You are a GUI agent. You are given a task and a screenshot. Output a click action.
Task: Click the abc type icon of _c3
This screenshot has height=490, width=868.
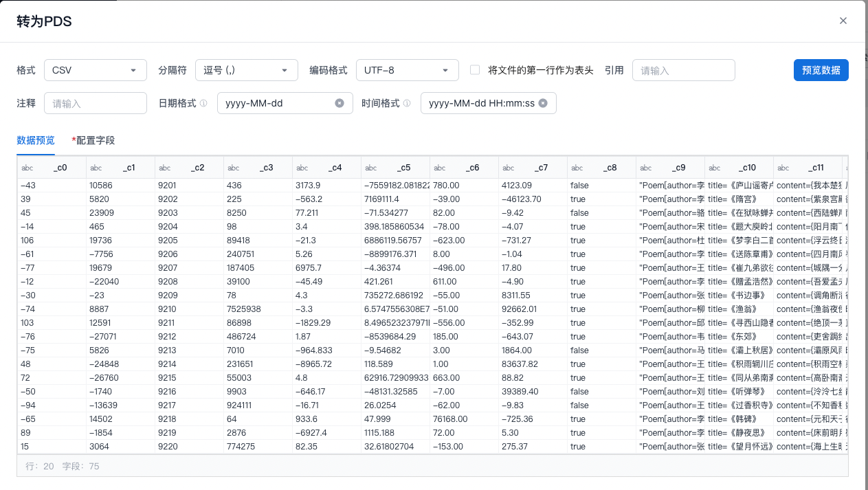coord(234,168)
